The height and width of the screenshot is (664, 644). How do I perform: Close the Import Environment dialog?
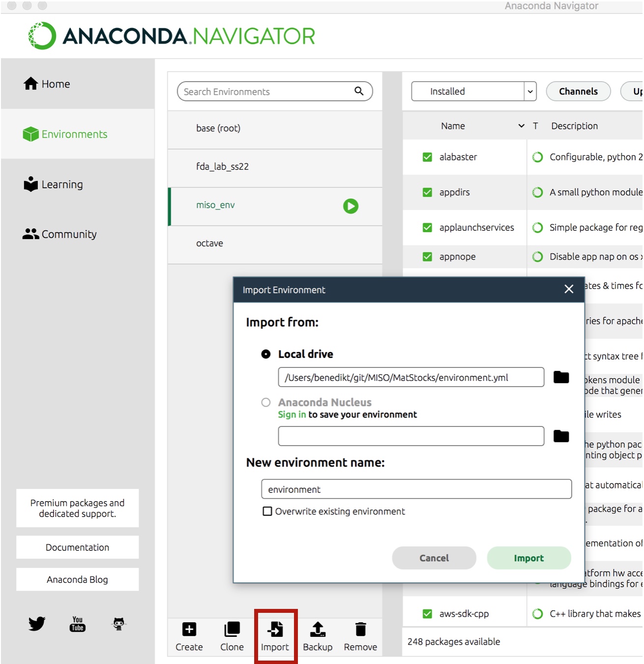point(569,289)
